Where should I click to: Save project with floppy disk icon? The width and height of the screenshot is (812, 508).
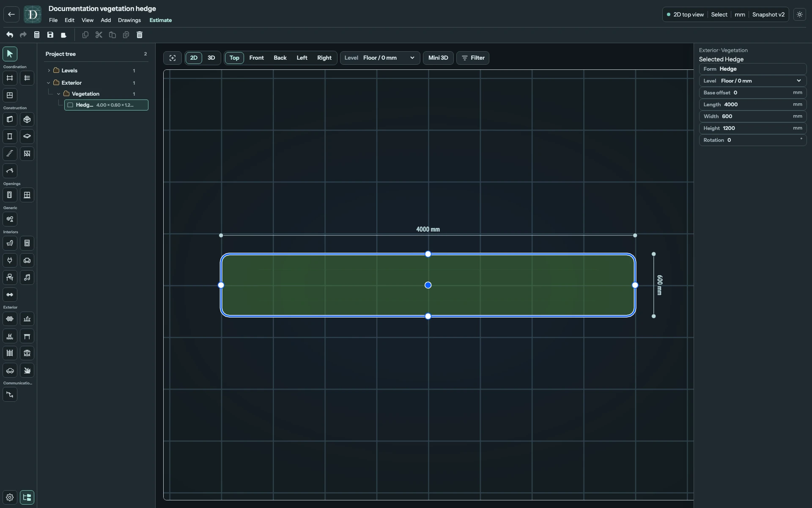[x=50, y=35]
